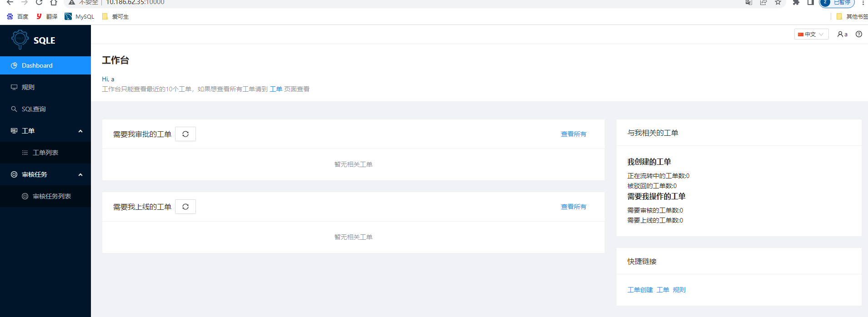Viewport: 868px width, 317px height.
Task: Click the SQLE logo icon
Action: pos(20,40)
